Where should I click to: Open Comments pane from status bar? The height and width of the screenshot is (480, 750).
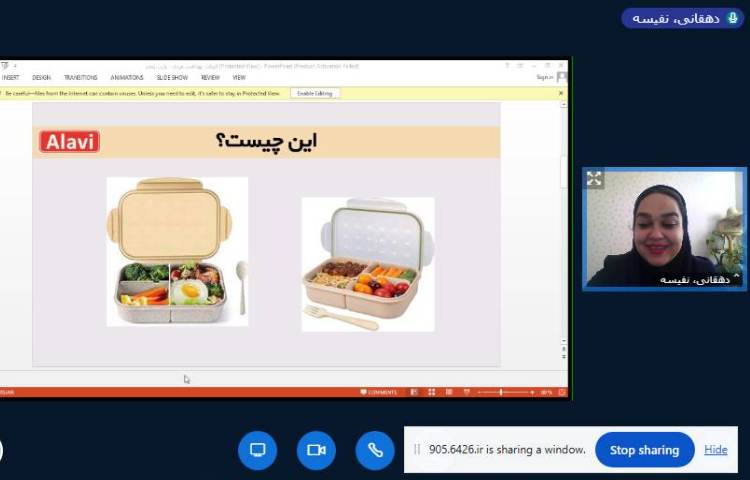pyautogui.click(x=379, y=392)
